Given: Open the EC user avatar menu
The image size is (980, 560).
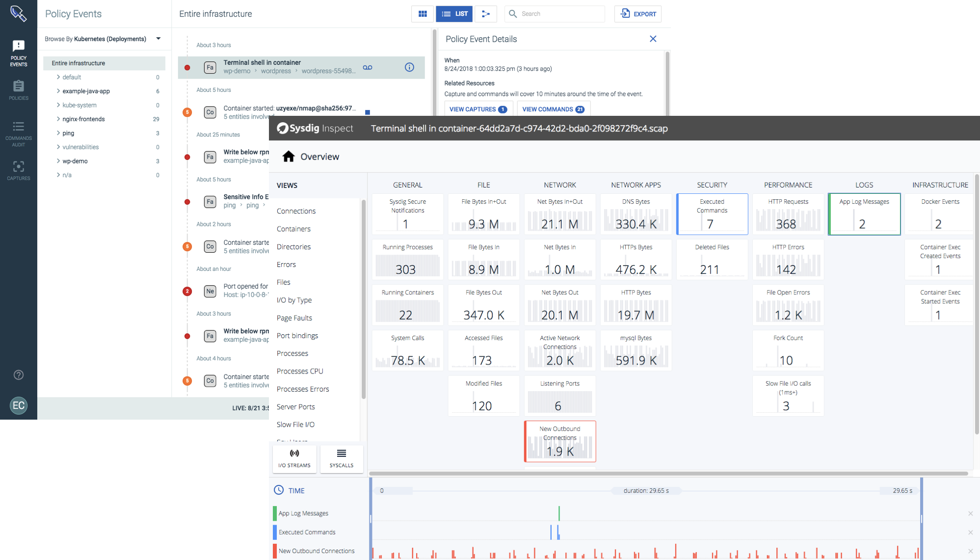Looking at the screenshot, I should [x=19, y=405].
